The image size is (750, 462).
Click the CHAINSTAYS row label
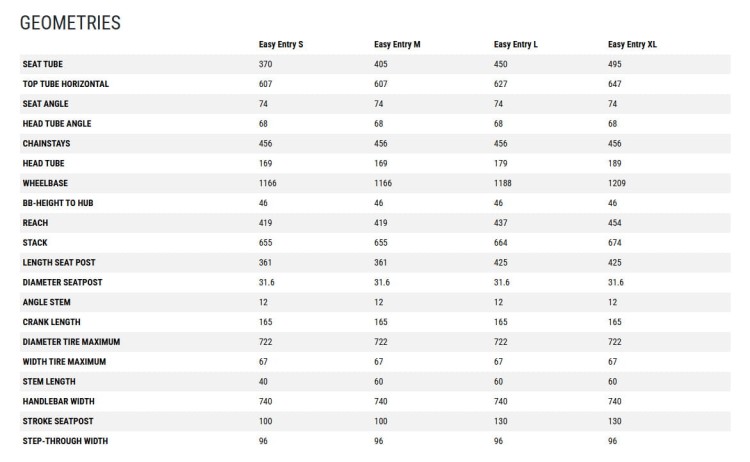point(46,143)
